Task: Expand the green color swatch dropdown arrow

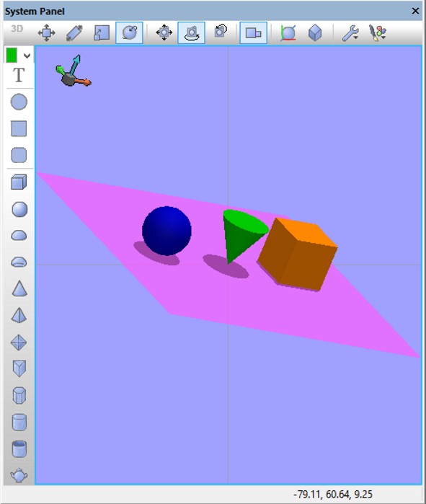Action: pyautogui.click(x=27, y=56)
